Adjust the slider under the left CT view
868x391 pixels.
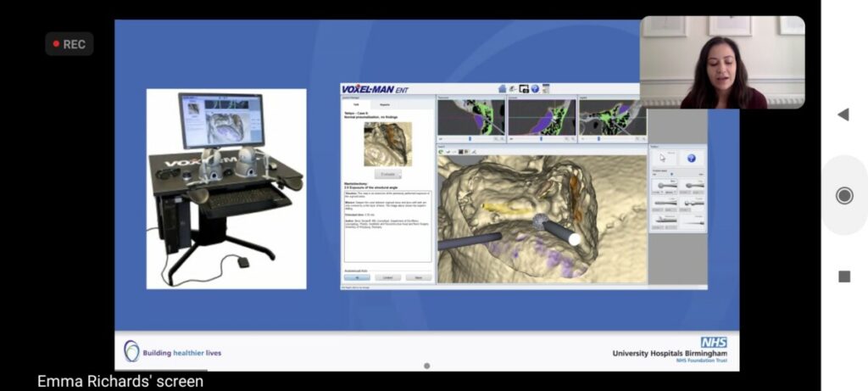471,138
